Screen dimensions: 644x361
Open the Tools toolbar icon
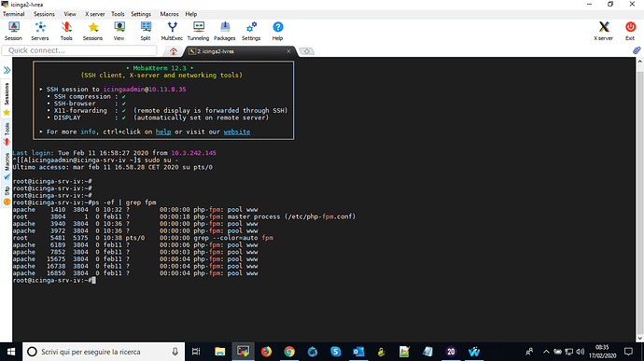[x=66, y=31]
